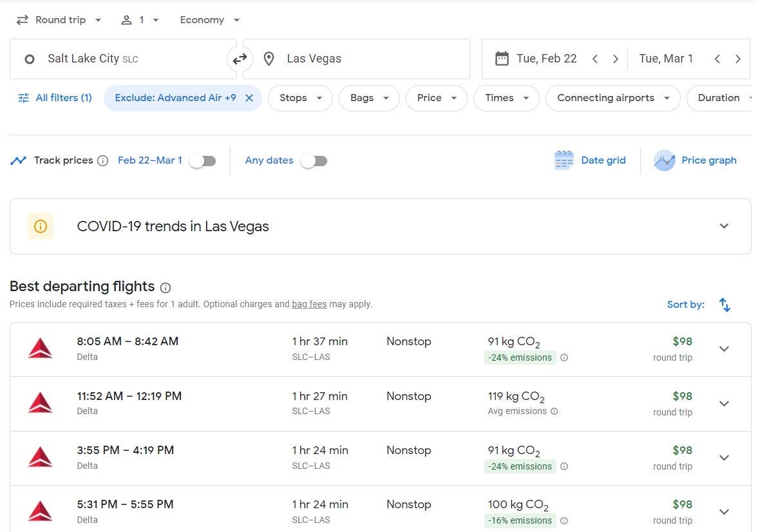The width and height of the screenshot is (758, 532).
Task: Go to next departure date
Action: (616, 59)
